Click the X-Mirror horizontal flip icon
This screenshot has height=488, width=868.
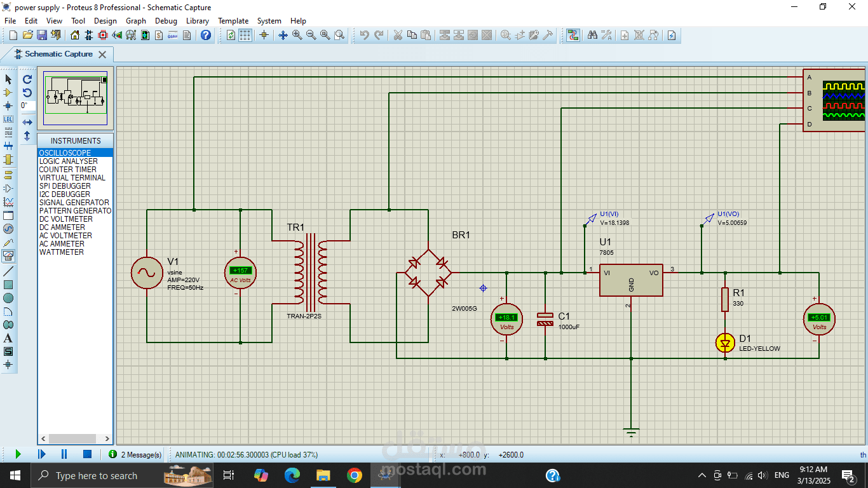[27, 122]
